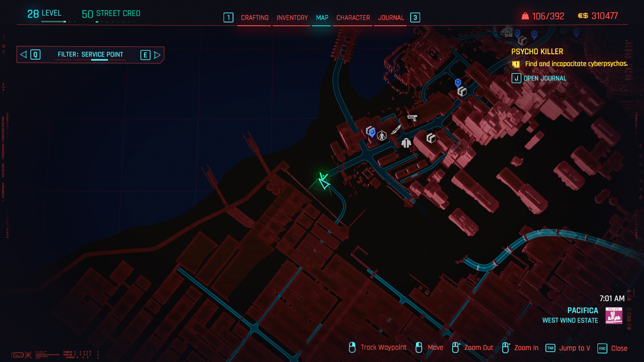
Task: Click the gun shop pistol icon
Action: (x=412, y=118)
